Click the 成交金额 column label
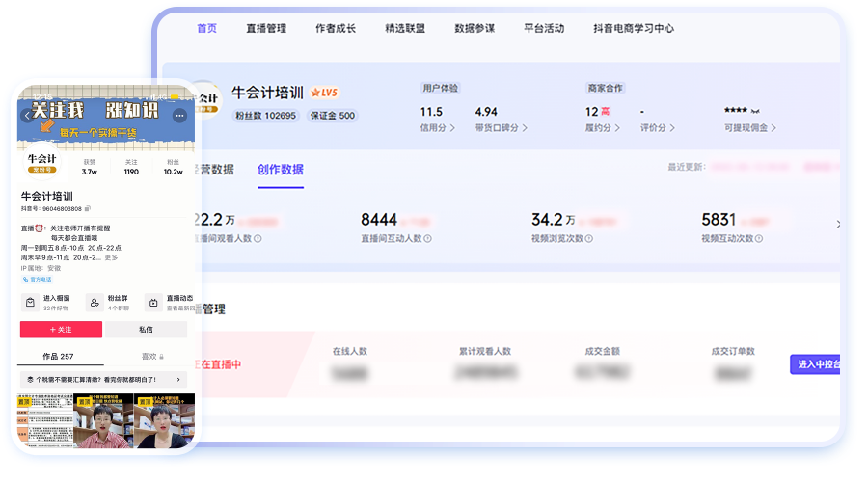The width and height of the screenshot is (868, 483). pos(602,351)
